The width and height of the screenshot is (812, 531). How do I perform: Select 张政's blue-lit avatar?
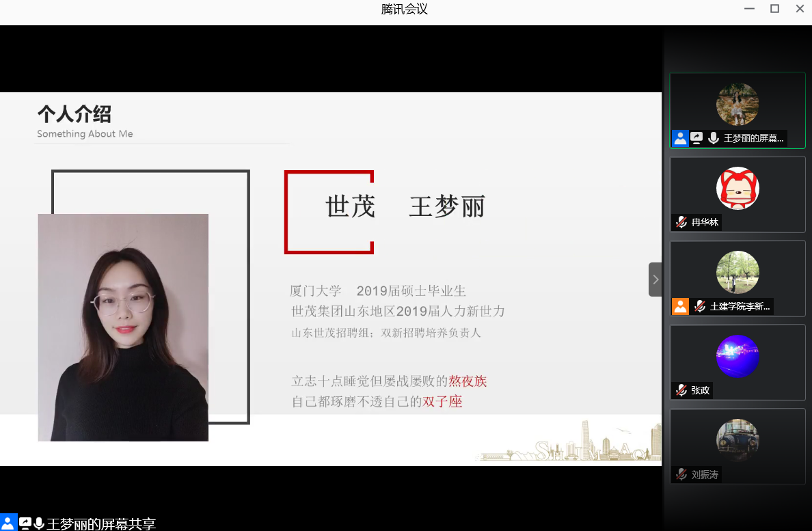737,356
